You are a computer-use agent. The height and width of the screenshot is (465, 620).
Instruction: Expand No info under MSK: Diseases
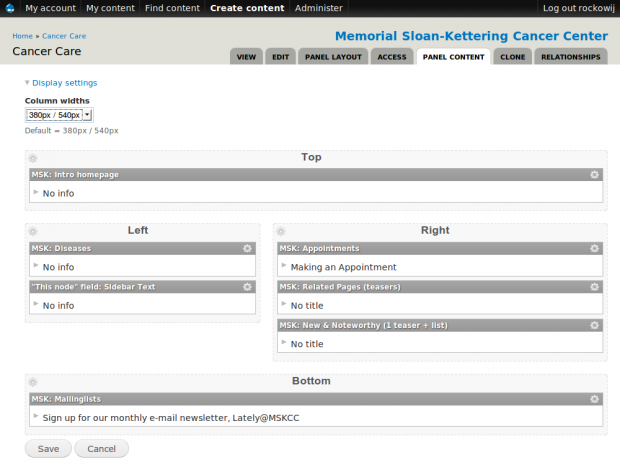pos(36,266)
